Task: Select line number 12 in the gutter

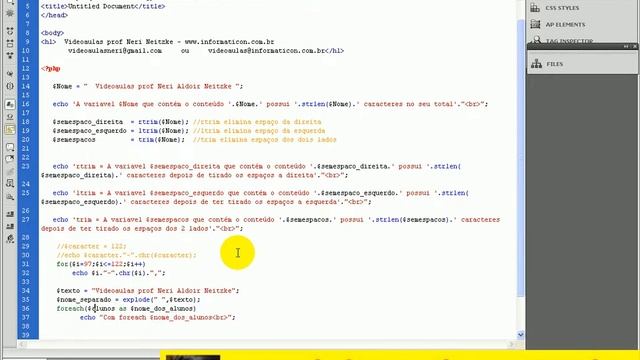Action: pos(25,69)
